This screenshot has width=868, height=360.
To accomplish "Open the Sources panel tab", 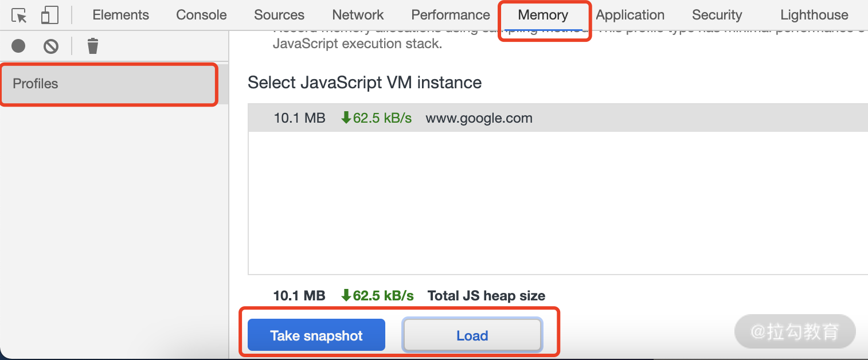I will [279, 15].
